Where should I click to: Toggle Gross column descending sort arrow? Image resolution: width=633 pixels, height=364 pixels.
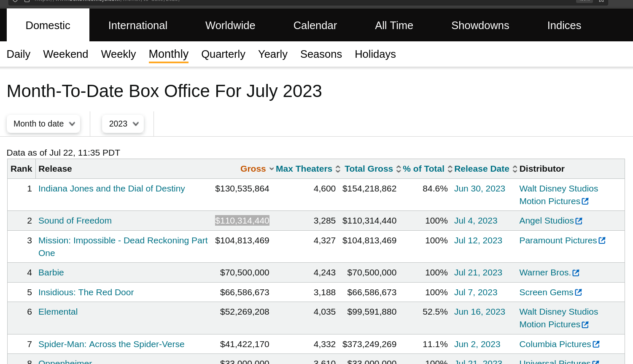tap(272, 169)
